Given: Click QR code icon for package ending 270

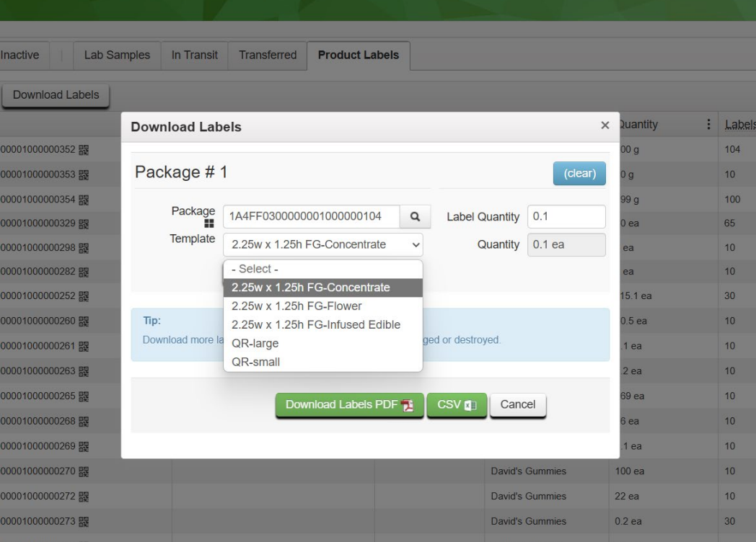Looking at the screenshot, I should [x=84, y=471].
